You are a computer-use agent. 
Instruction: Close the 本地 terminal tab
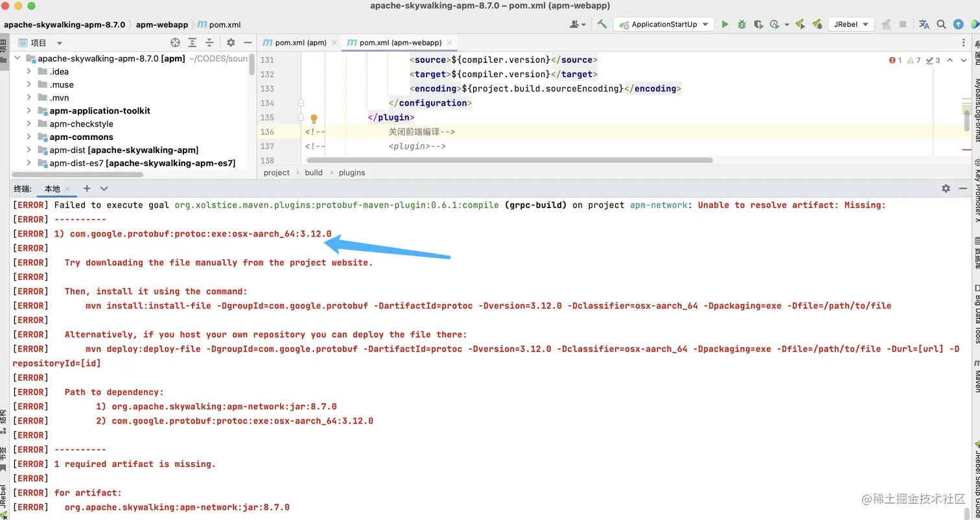click(x=69, y=189)
